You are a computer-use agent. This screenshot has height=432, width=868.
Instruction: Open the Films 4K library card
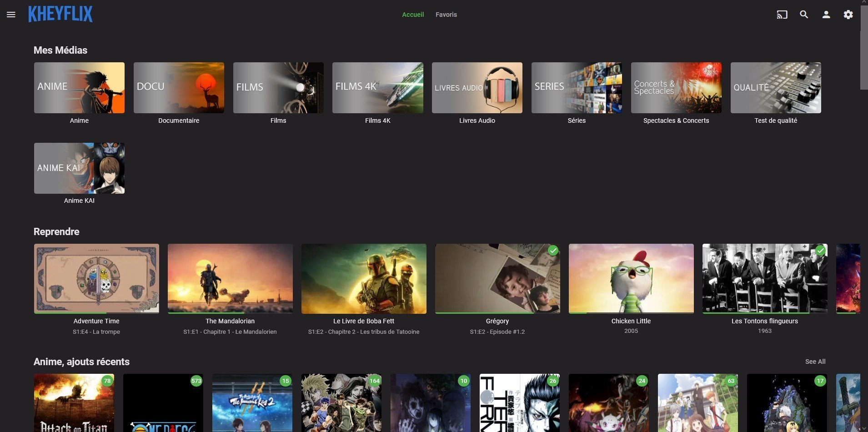(x=378, y=88)
